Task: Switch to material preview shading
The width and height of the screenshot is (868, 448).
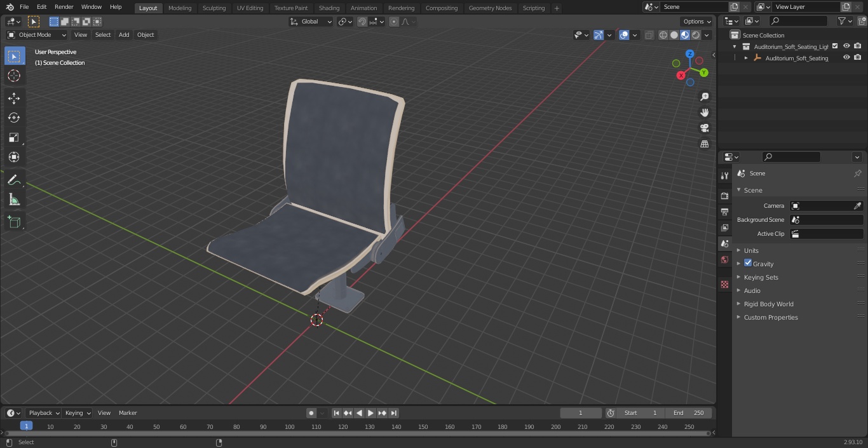Action: click(x=684, y=35)
